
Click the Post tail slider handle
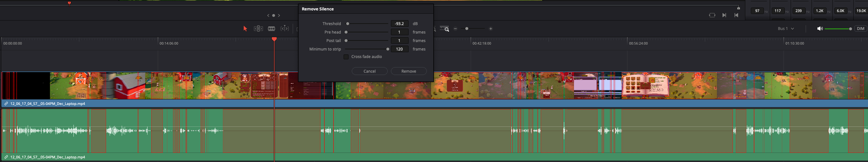click(346, 40)
